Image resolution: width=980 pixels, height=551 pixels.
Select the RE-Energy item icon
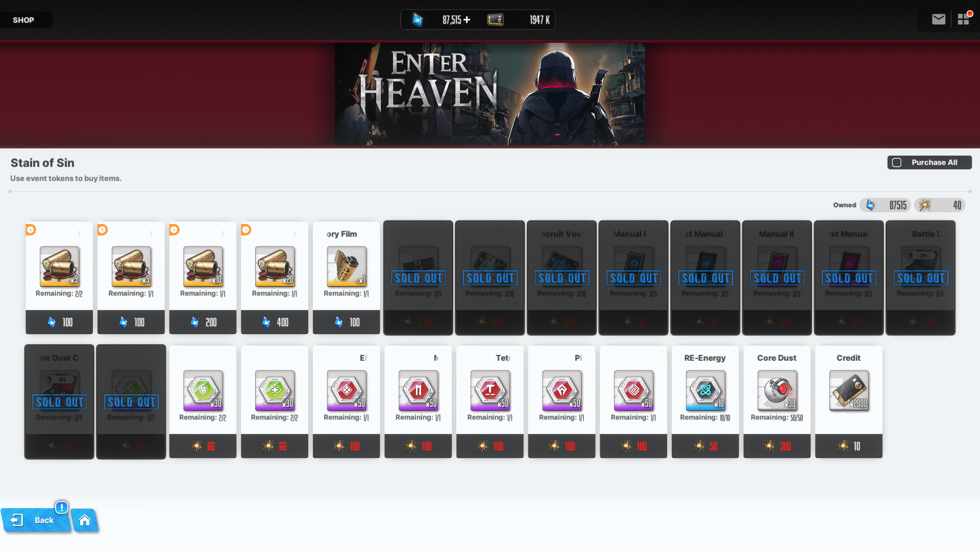click(x=705, y=390)
